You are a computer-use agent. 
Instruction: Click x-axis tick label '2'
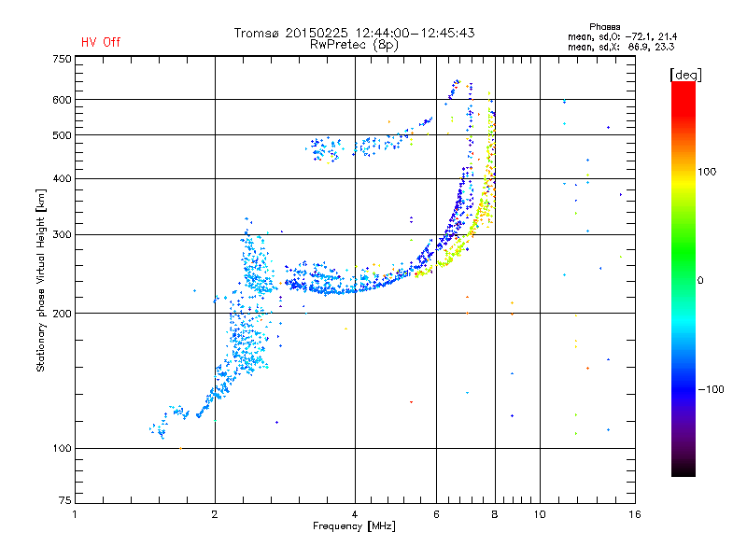click(215, 514)
